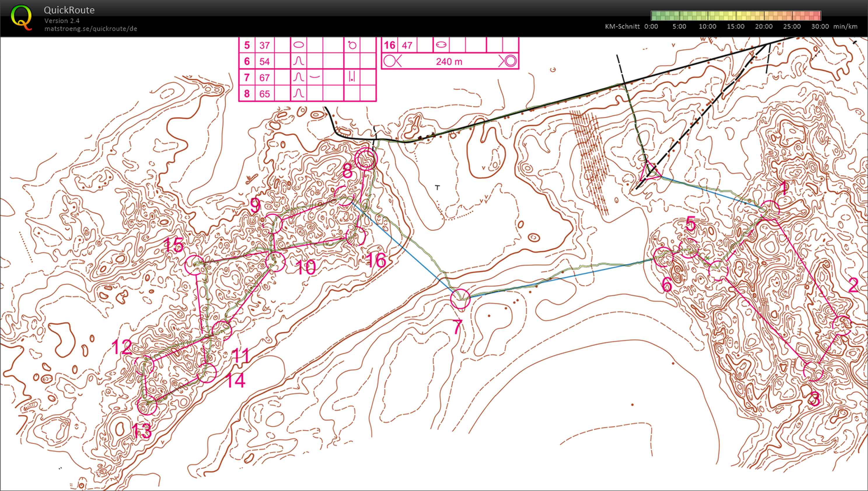Click control circle number 13
Image resolution: width=868 pixels, height=491 pixels.
pos(147,405)
